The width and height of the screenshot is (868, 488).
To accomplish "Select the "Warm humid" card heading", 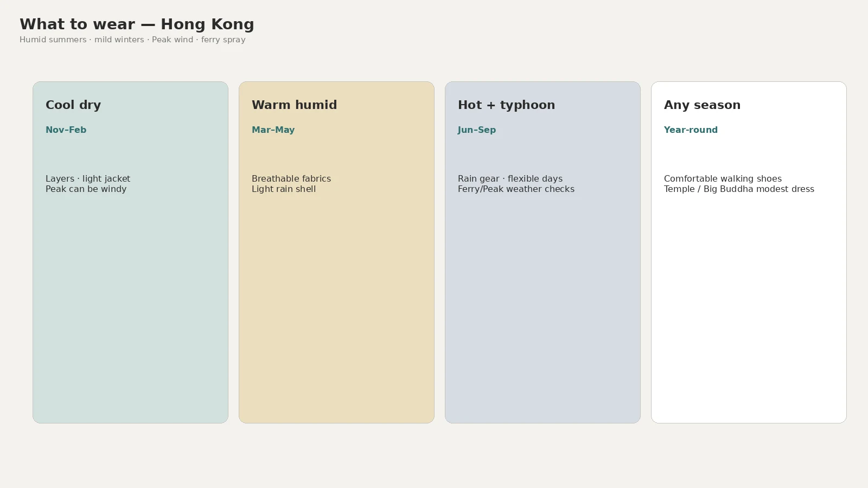I will pos(294,105).
